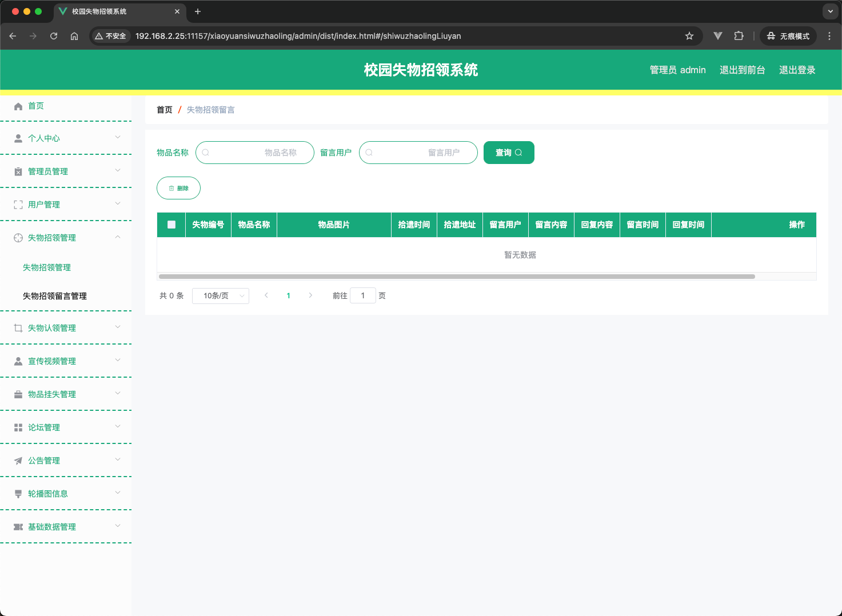The image size is (842, 616).
Task: Expand the 基础数据管理 menu chevron
Action: point(118,526)
